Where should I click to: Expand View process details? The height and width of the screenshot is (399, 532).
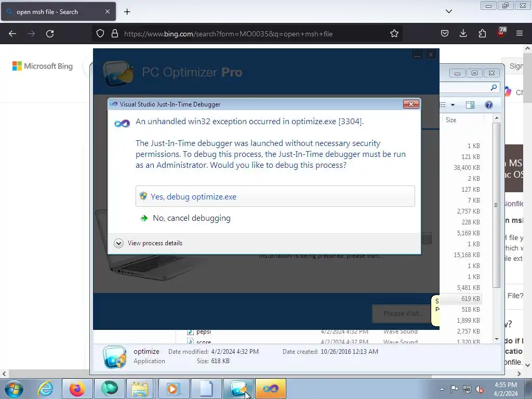point(148,243)
